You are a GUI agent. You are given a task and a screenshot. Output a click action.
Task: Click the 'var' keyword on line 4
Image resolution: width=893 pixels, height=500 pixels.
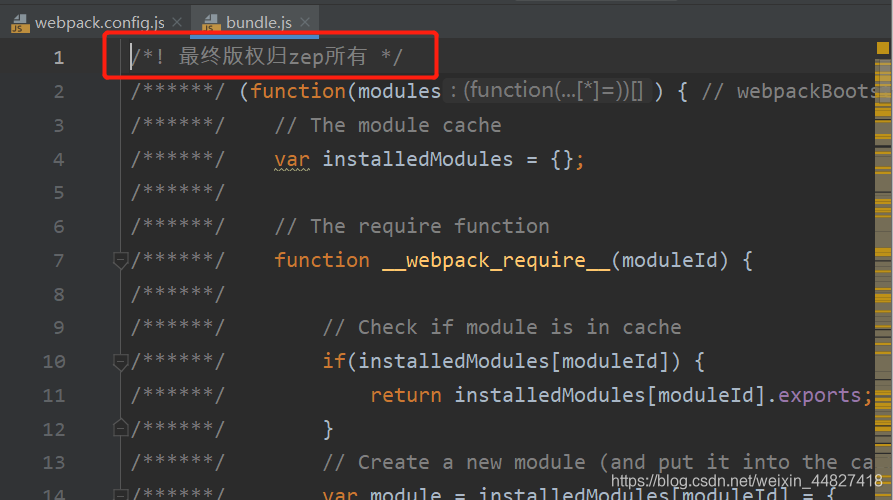tap(292, 159)
